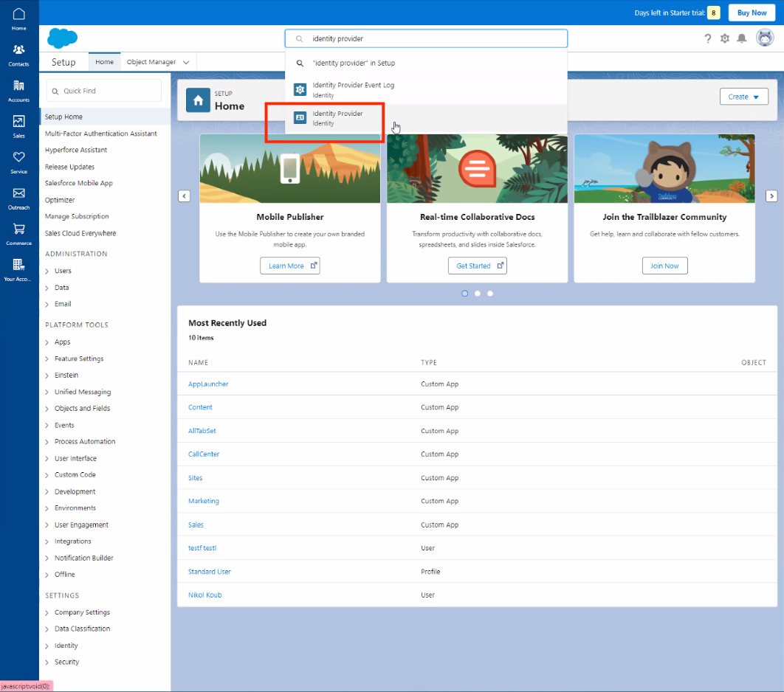Expand the Einstein tree node
The image size is (784, 692).
coord(47,376)
